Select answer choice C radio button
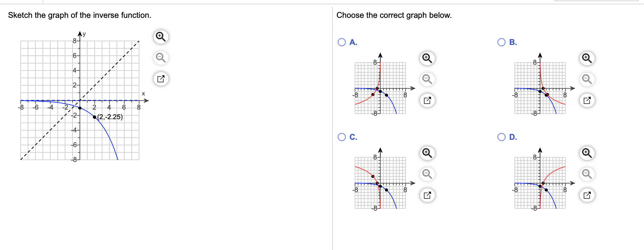This screenshot has width=644, height=250. pos(342,137)
